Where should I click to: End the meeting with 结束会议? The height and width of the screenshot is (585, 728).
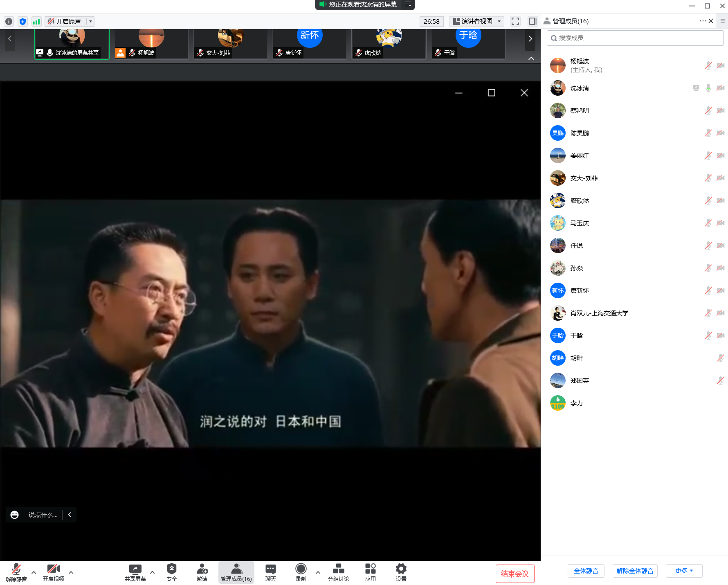tap(515, 574)
